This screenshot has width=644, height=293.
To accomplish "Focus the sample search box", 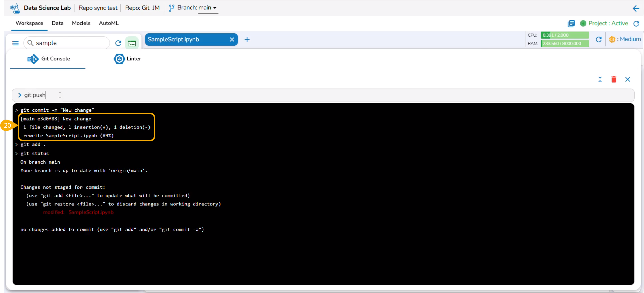I will (67, 43).
